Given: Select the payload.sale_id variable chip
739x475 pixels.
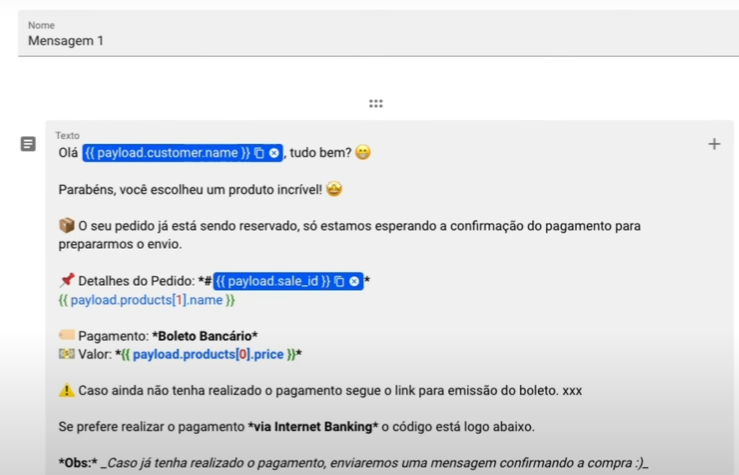Looking at the screenshot, I should [x=272, y=282].
